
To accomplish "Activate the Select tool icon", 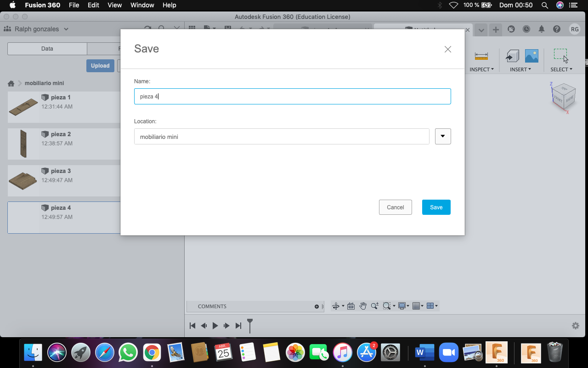I will pyautogui.click(x=561, y=56).
